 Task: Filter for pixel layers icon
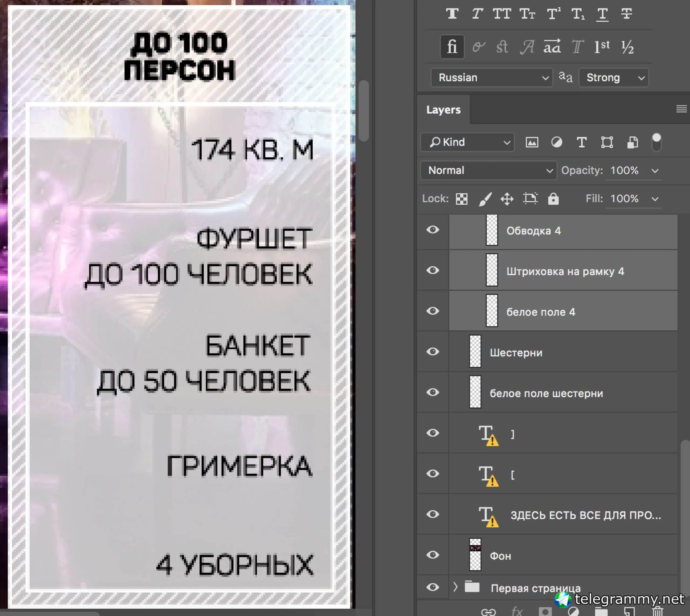tap(532, 143)
